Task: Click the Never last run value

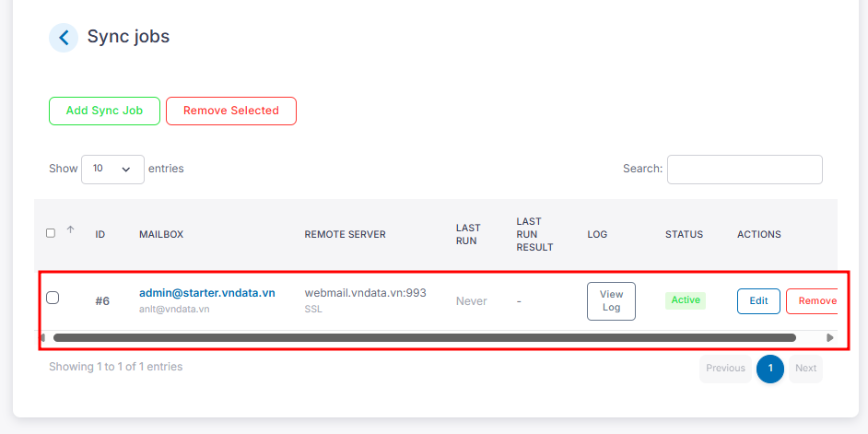Action: 472,301
